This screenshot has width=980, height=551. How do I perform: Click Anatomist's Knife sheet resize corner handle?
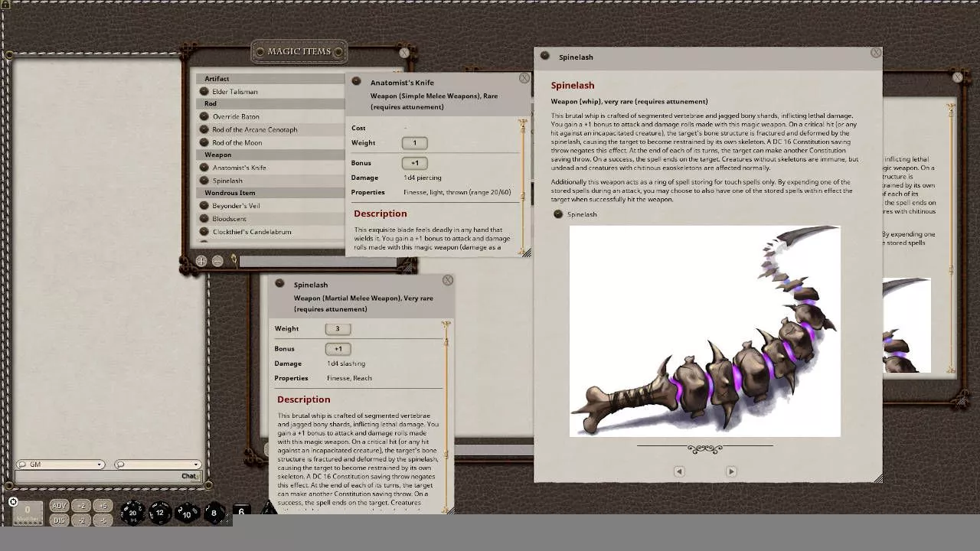click(527, 253)
